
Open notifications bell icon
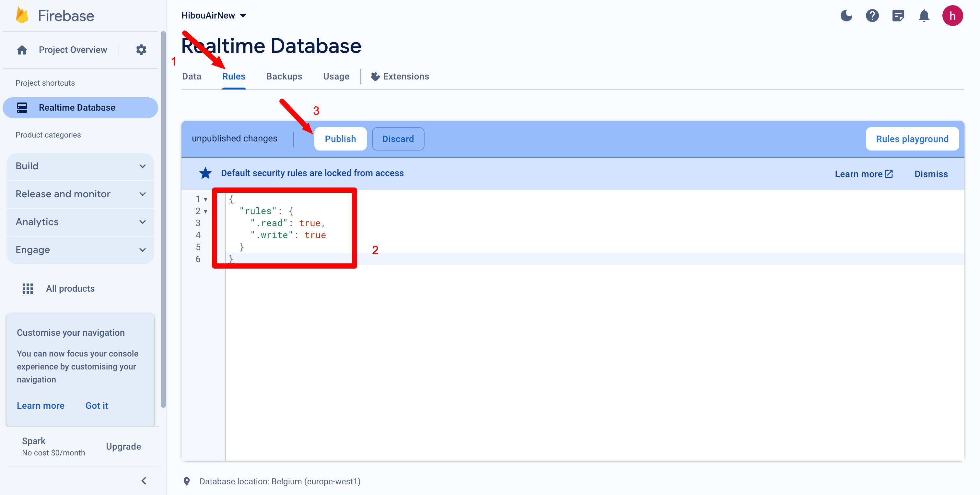[x=924, y=16]
